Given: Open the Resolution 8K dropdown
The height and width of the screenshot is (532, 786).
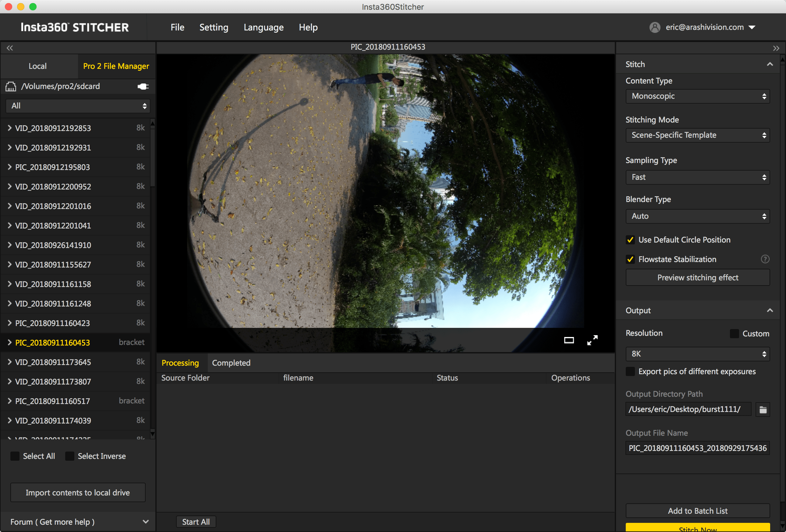Looking at the screenshot, I should [697, 354].
